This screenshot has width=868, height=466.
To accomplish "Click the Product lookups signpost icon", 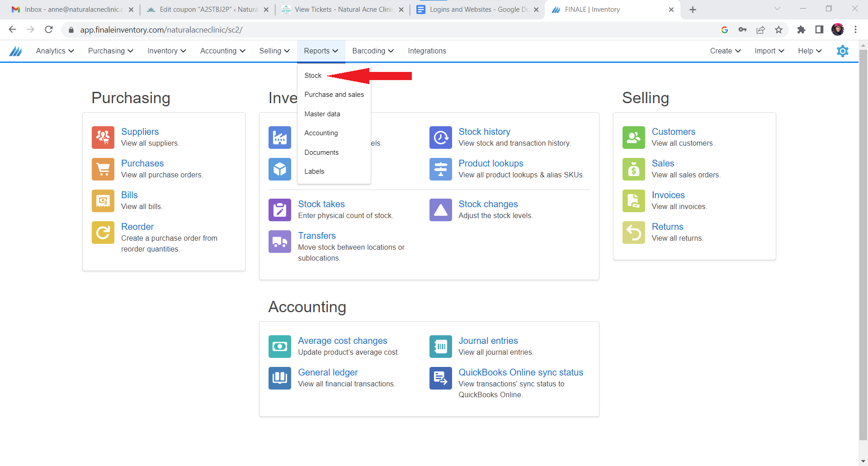I will point(441,169).
